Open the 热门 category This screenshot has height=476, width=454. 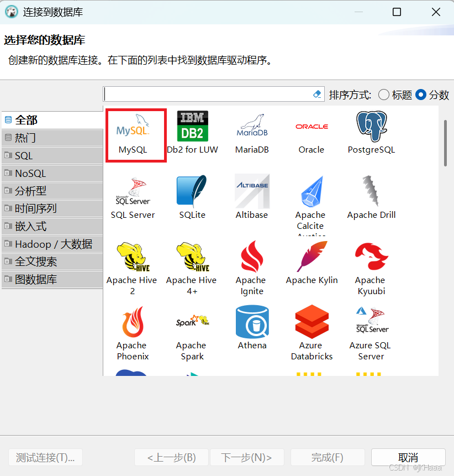click(x=52, y=138)
